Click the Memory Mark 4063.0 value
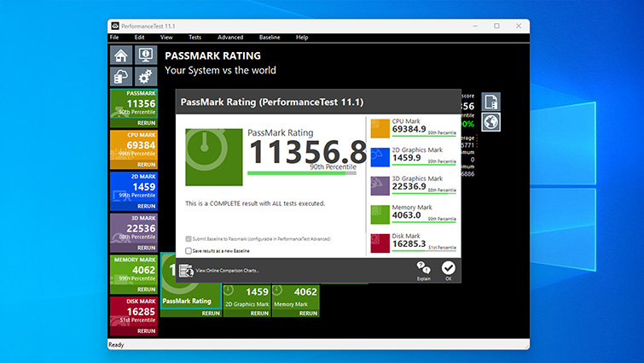 (407, 215)
